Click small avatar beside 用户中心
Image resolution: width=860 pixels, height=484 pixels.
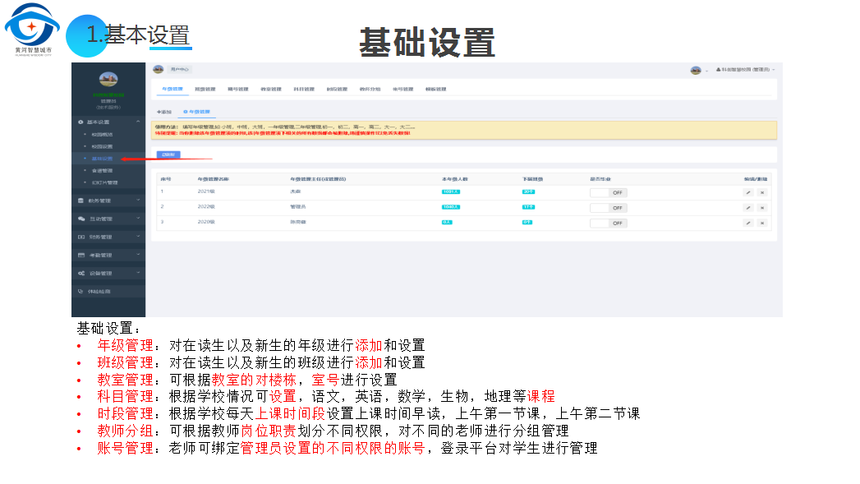coord(159,69)
